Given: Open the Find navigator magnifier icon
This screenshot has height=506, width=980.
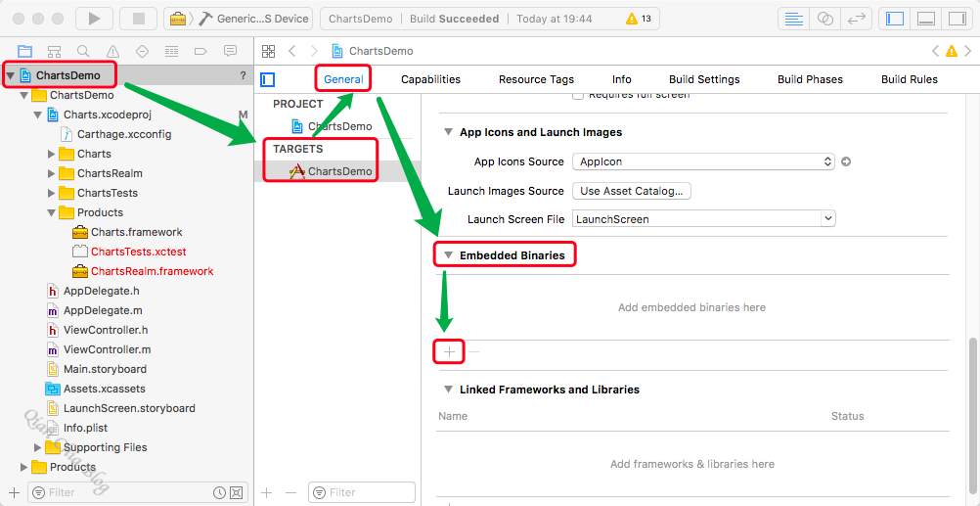Looking at the screenshot, I should pos(83,51).
